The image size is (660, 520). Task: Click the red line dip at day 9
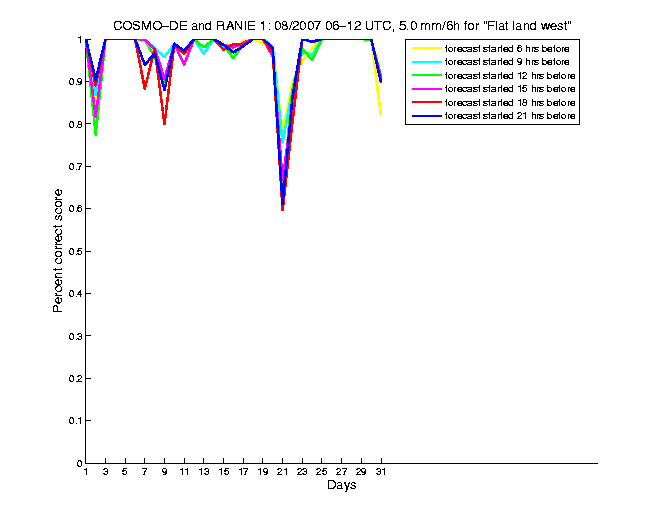pyautogui.click(x=164, y=123)
